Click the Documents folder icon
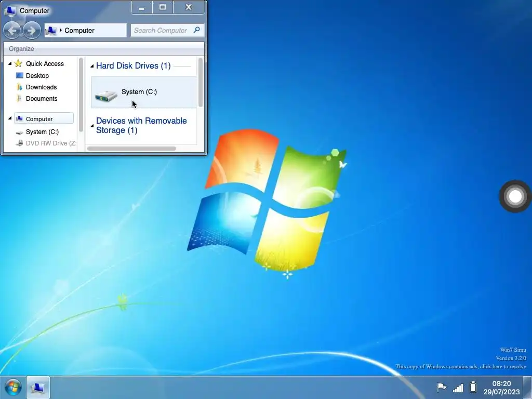Screen dimensions: 532x399 [x=19, y=98]
